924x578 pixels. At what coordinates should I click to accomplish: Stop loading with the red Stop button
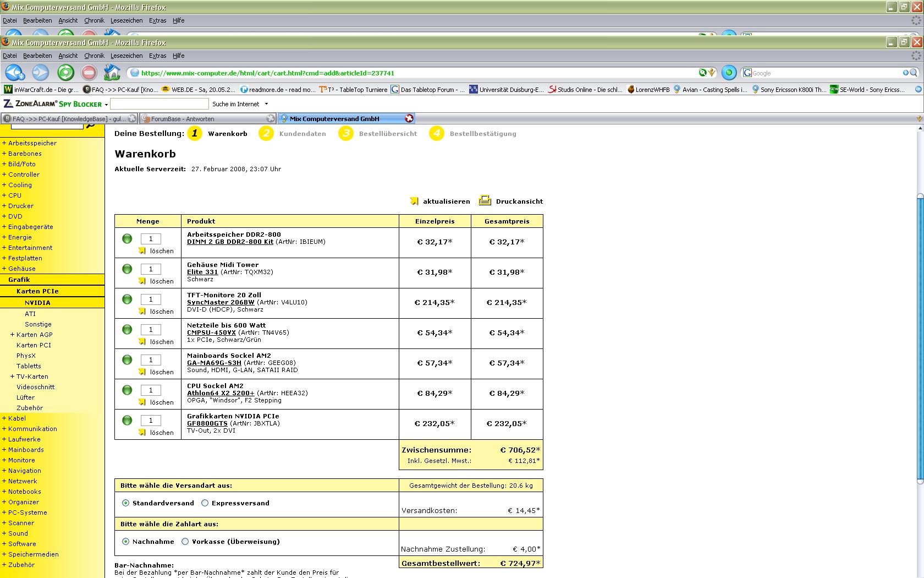89,73
